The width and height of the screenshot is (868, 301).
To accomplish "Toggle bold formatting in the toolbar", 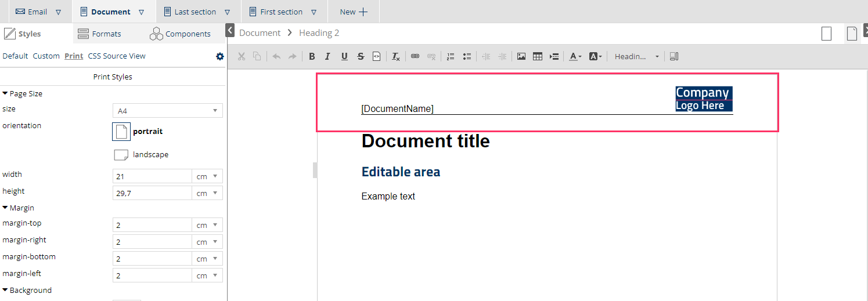I will point(312,57).
